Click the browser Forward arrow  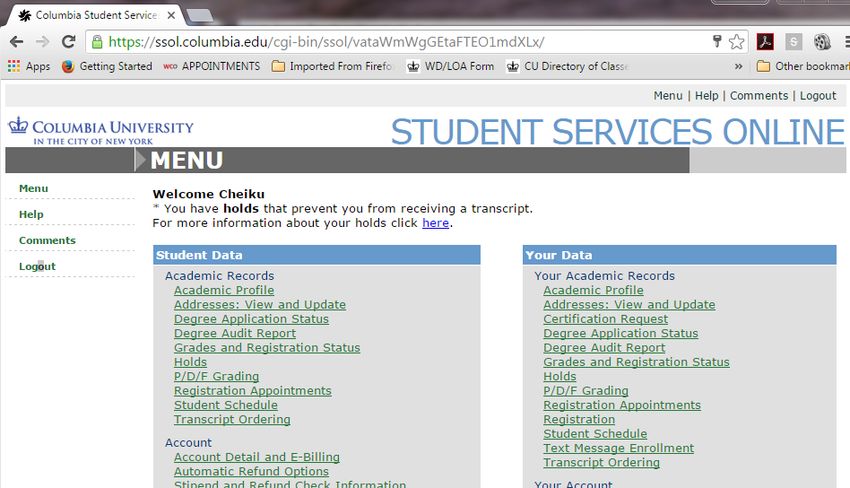(x=42, y=42)
